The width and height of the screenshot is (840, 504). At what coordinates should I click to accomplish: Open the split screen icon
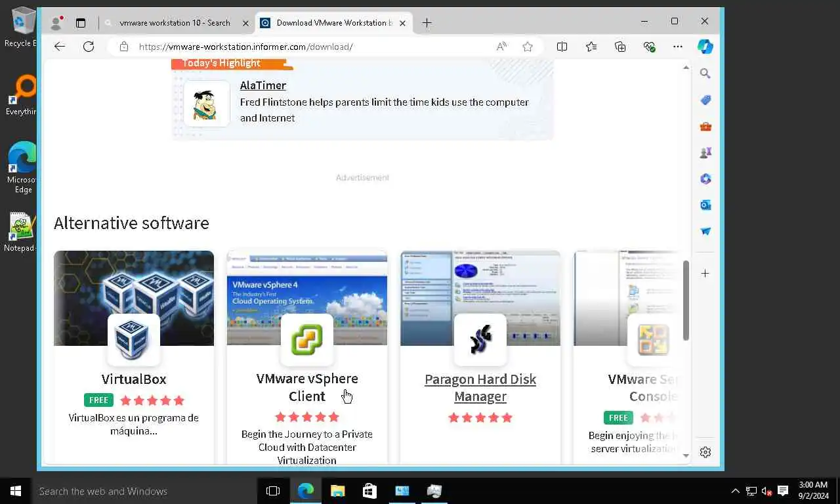point(562,47)
